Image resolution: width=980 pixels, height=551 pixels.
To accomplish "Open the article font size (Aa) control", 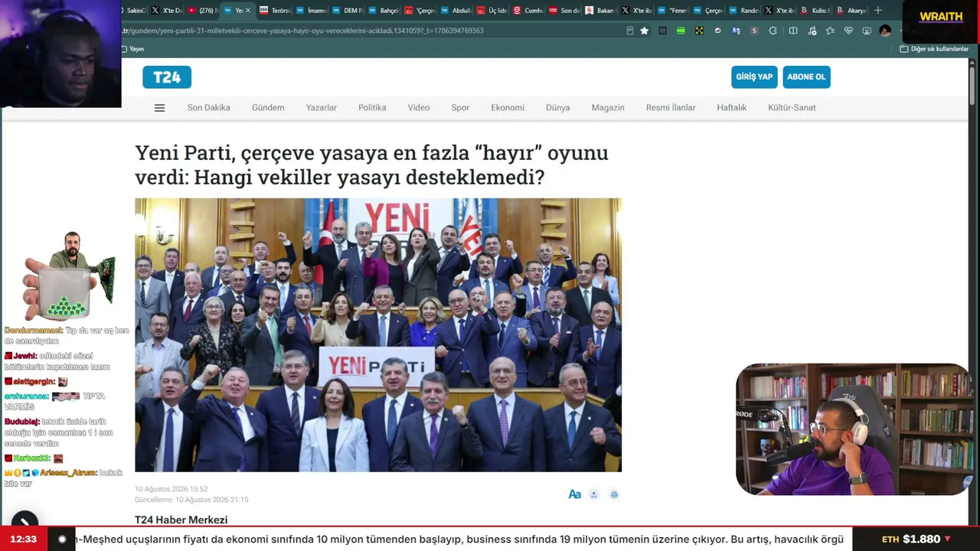I will click(574, 494).
